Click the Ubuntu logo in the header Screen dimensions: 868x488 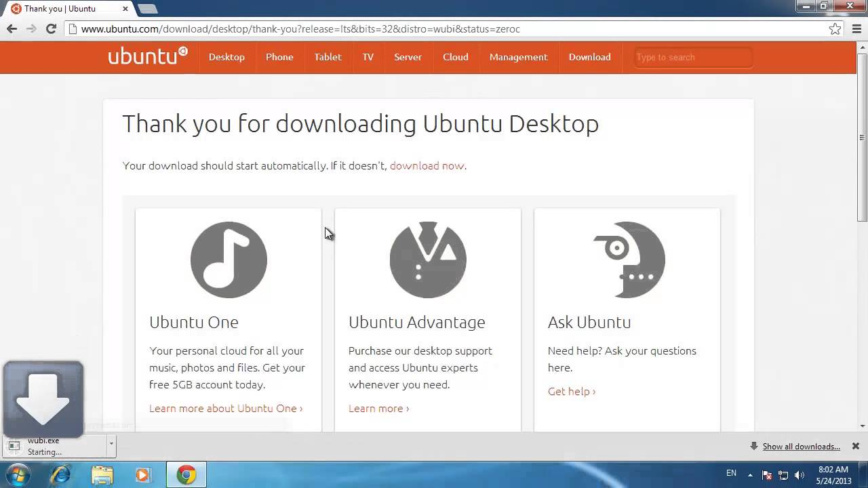(x=148, y=56)
